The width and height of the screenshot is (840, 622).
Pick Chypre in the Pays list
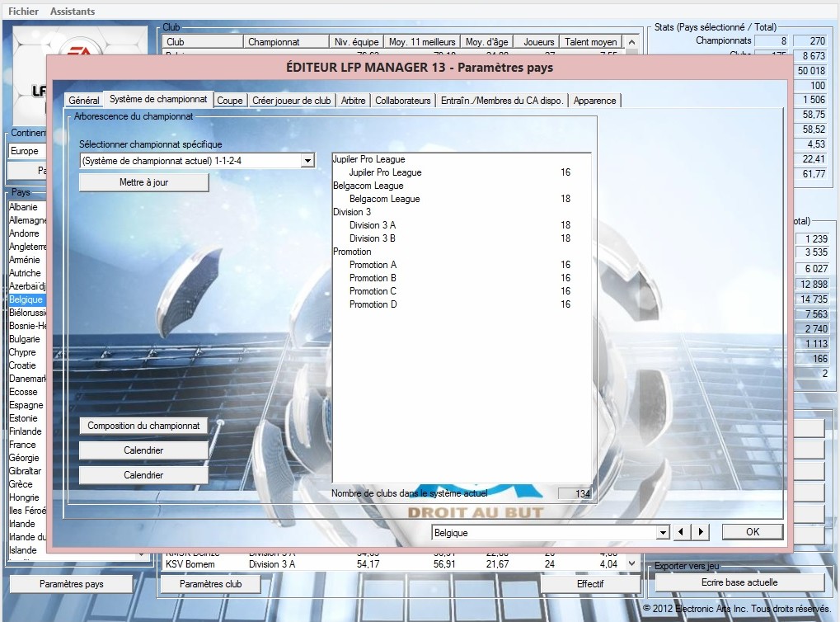(x=22, y=352)
